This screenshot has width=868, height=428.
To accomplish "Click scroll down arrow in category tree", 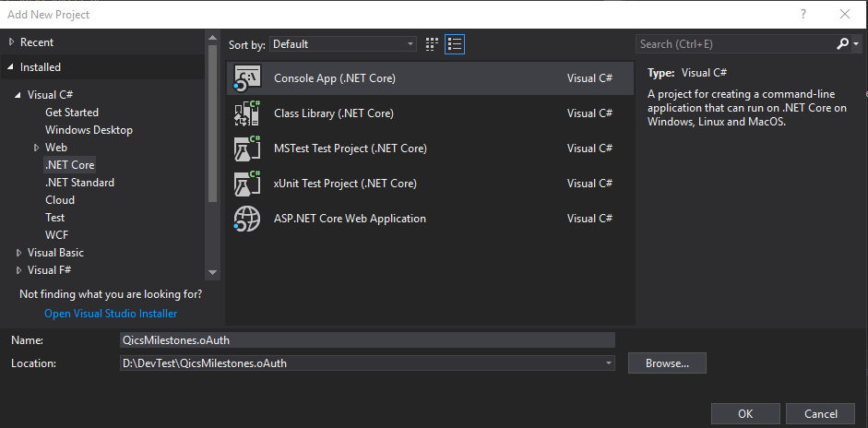I will pos(212,272).
